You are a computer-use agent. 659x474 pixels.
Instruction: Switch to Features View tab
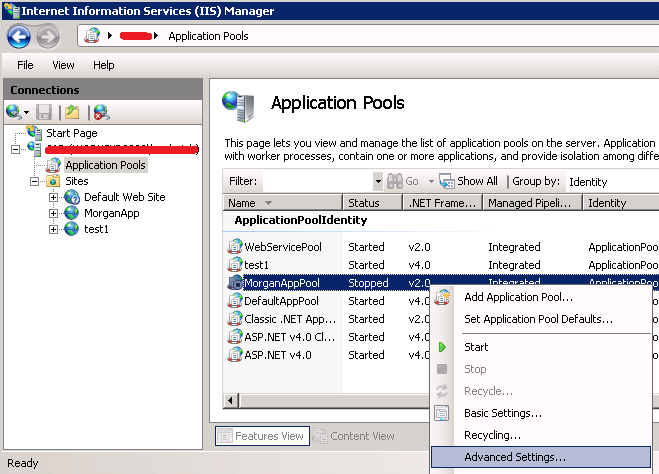[x=262, y=436]
